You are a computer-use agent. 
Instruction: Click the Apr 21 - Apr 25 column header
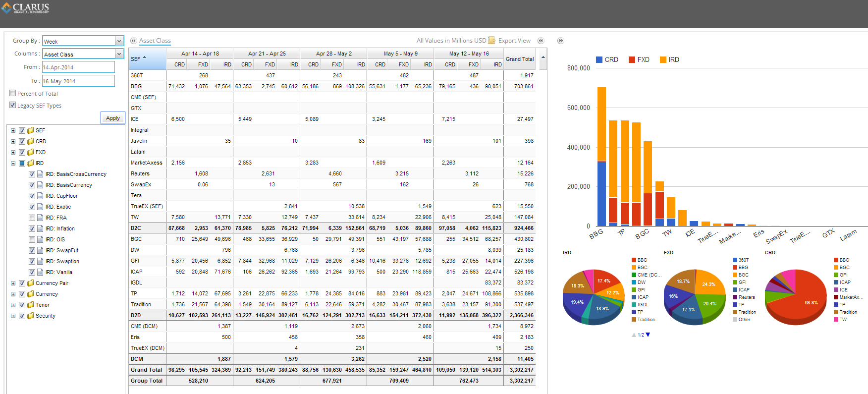coord(267,54)
